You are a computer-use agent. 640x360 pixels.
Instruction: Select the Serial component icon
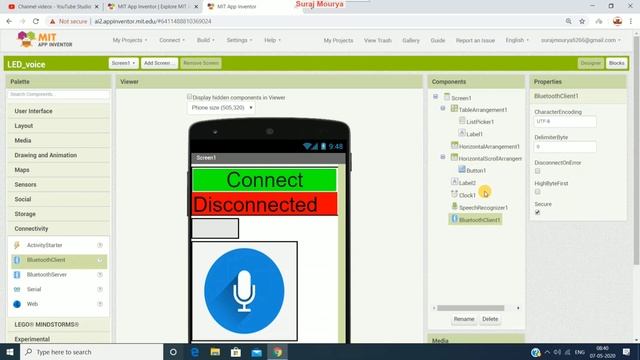[17, 289]
